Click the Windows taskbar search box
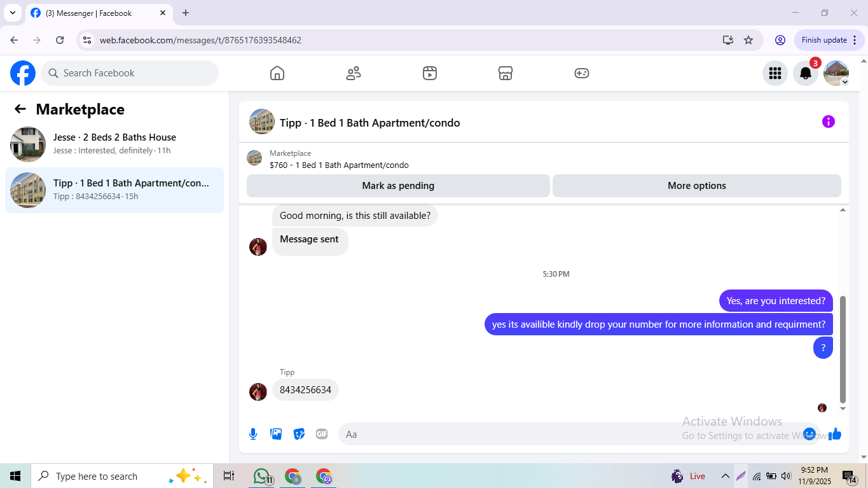Viewport: 868px width, 488px height. tap(122, 476)
